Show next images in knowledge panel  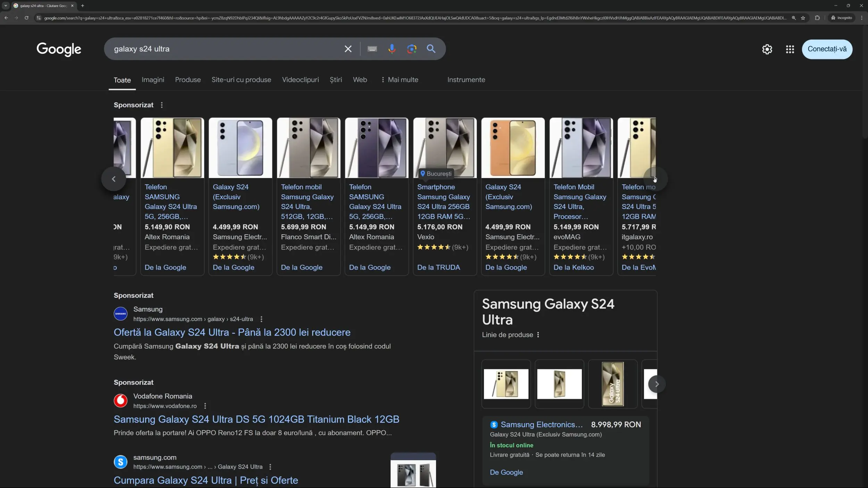(657, 384)
